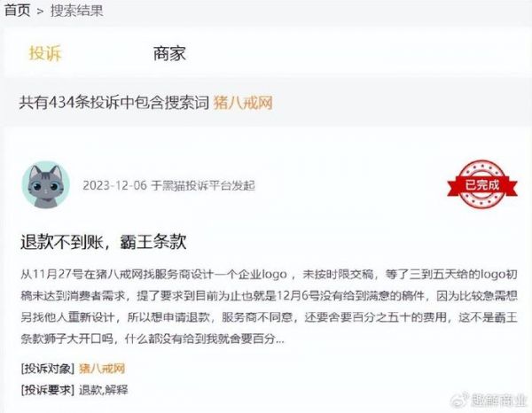Click orange 猪八戒网 keyword in results header
The width and height of the screenshot is (532, 413).
pyautogui.click(x=243, y=103)
